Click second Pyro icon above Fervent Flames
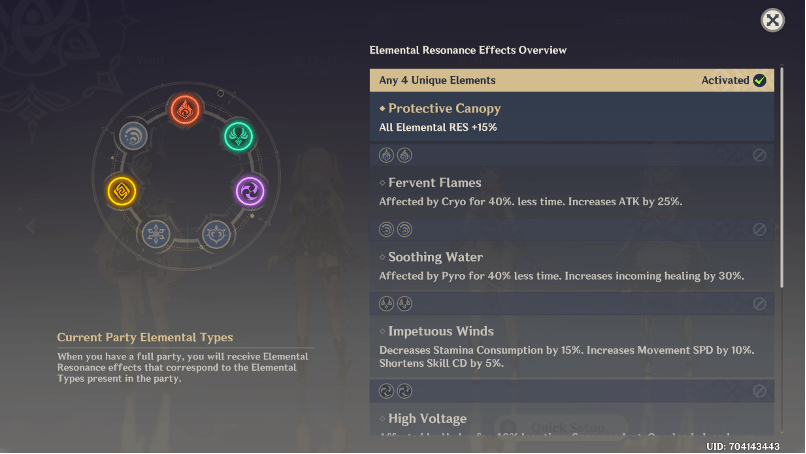Screen dimensions: 806x454 (x=405, y=155)
